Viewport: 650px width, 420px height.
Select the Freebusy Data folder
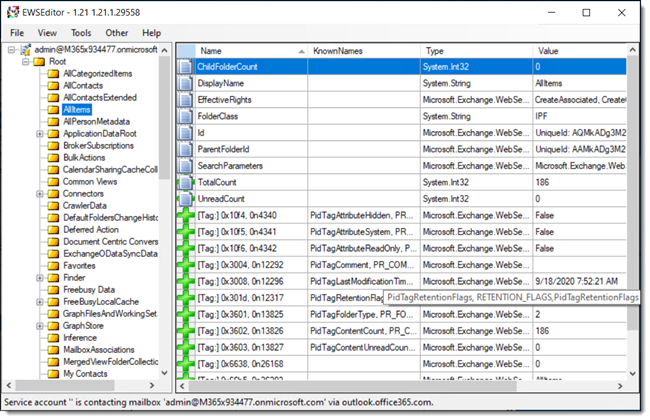click(x=89, y=290)
